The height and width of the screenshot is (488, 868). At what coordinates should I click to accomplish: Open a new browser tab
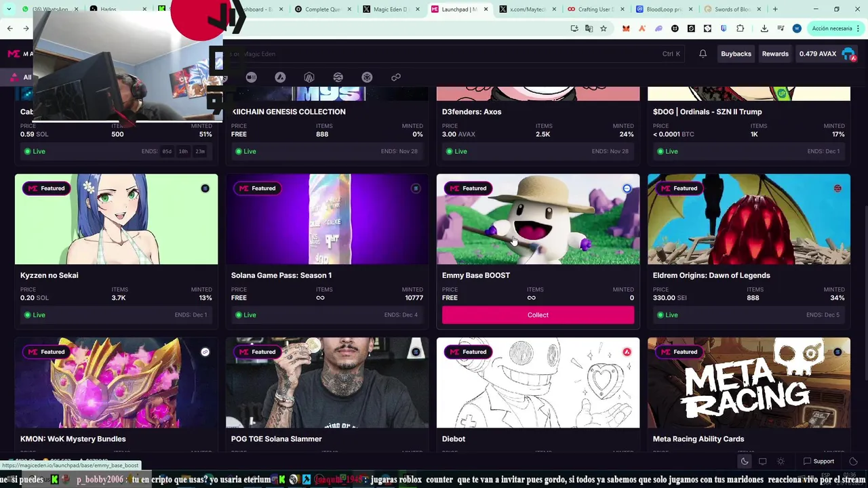775,9
